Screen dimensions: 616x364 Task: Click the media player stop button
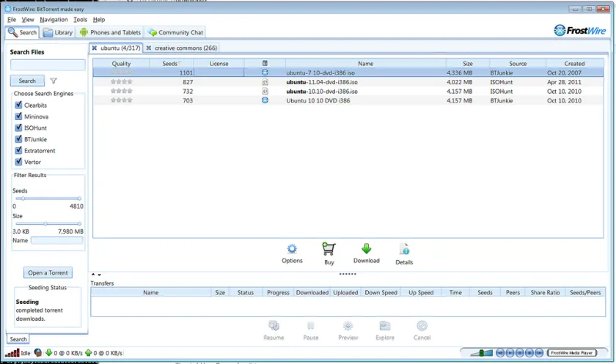click(529, 352)
